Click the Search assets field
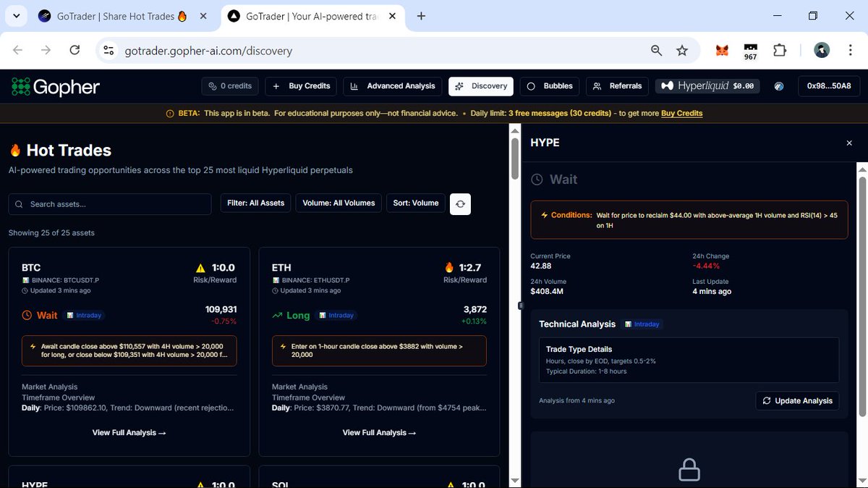Viewport: 868px width, 488px height. [110, 204]
